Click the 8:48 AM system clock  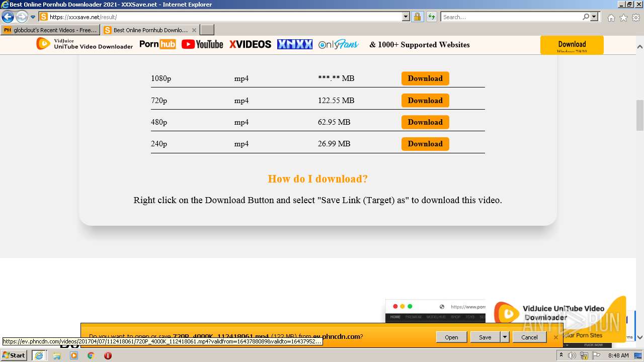tap(618, 355)
